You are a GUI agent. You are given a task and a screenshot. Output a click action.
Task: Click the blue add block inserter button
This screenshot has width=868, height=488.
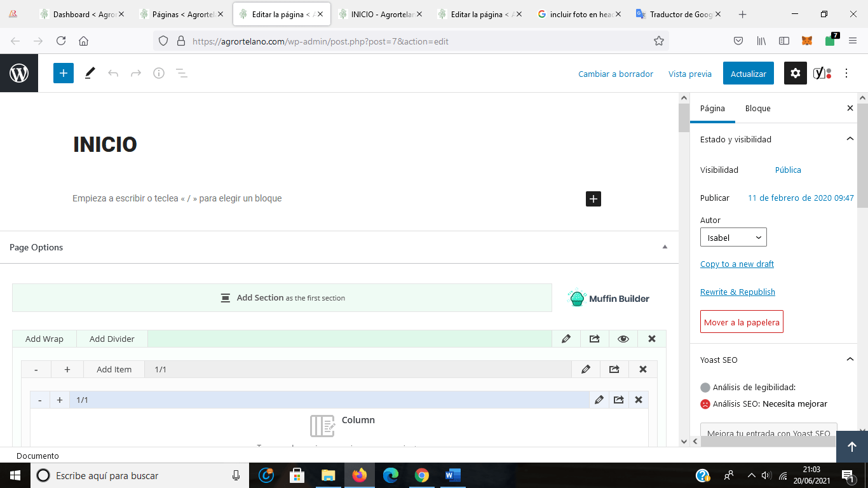[x=64, y=73]
